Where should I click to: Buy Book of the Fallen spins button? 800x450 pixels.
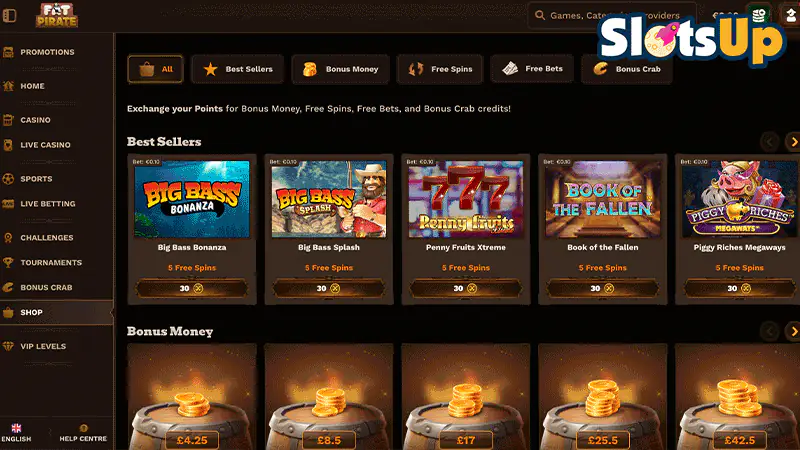603,288
